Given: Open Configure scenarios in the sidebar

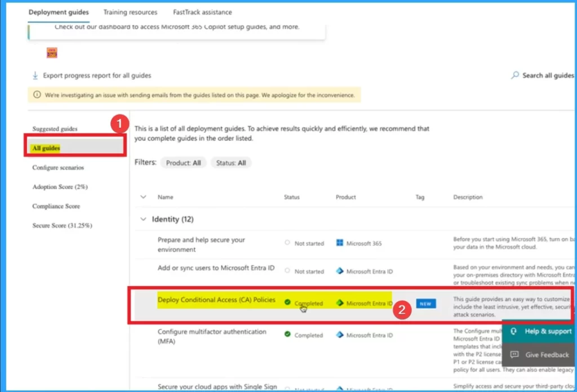Looking at the screenshot, I should coord(58,167).
